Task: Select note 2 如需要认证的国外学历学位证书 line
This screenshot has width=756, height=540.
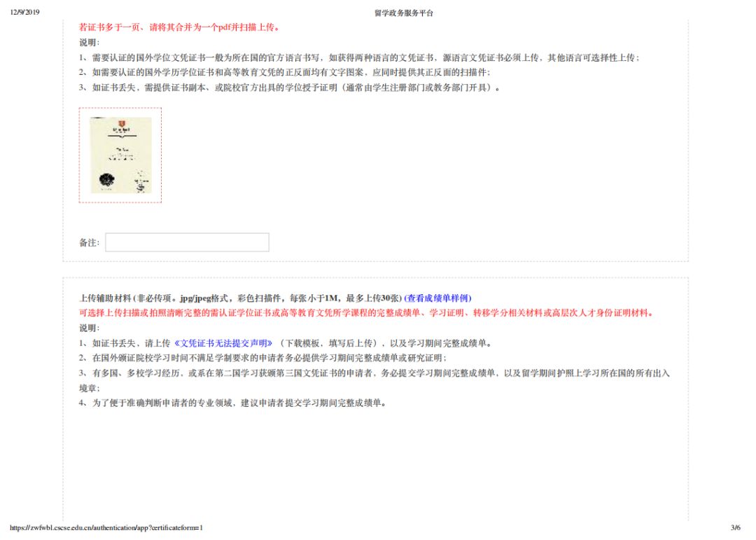Action: click(285, 73)
